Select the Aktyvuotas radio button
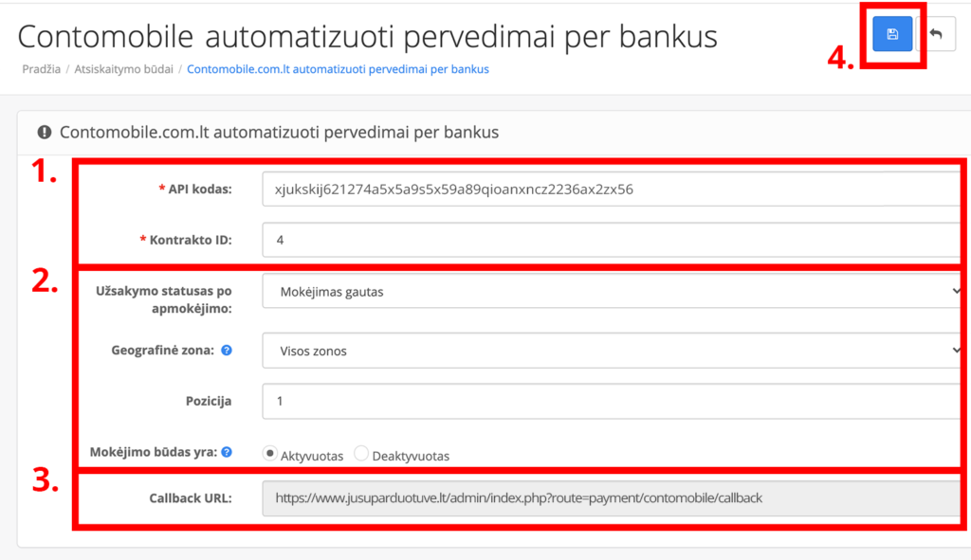The width and height of the screenshot is (971, 560). 269,454
